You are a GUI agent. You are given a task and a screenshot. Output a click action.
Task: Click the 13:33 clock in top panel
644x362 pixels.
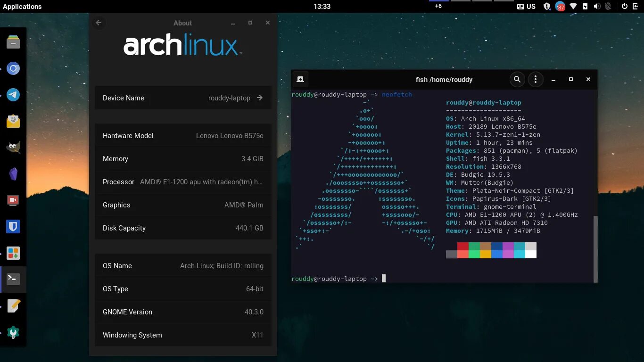click(322, 6)
